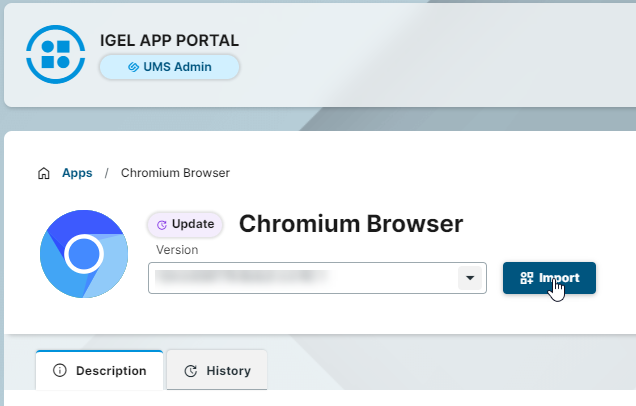Click the IGEL logo icon
636x406 pixels.
point(56,53)
